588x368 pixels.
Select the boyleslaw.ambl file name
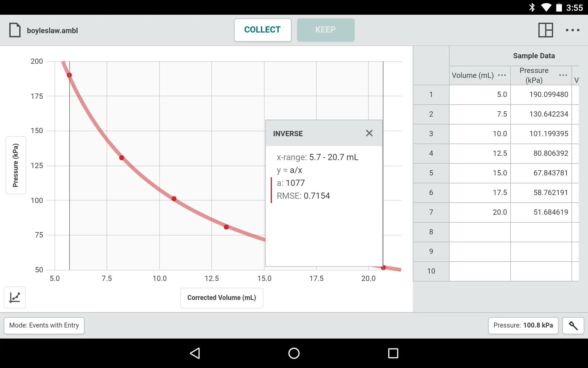coord(52,31)
